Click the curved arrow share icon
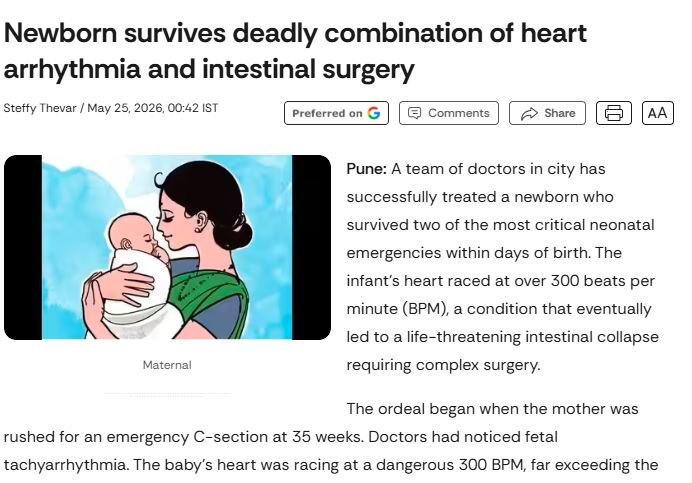This screenshot has width=692, height=483. click(x=529, y=113)
